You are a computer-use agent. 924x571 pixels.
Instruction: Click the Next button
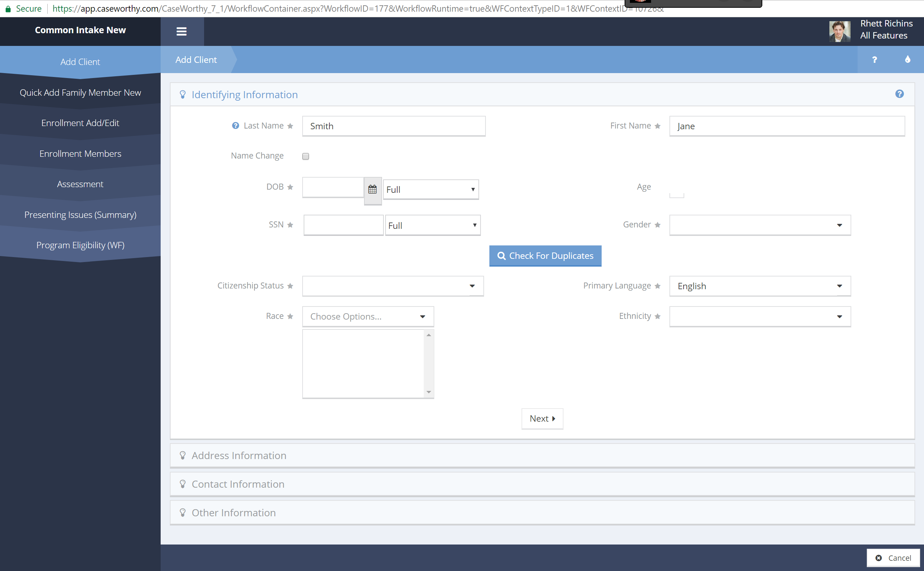point(542,418)
